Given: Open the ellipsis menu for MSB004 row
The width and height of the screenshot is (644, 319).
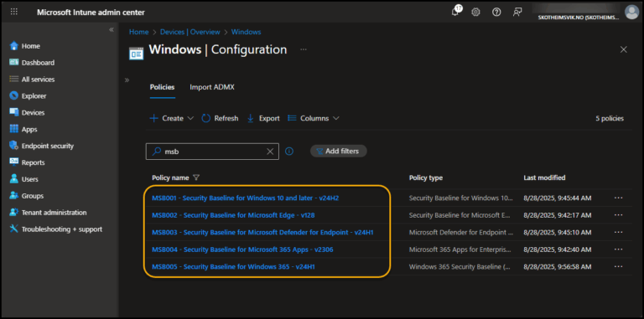Looking at the screenshot, I should point(619,250).
